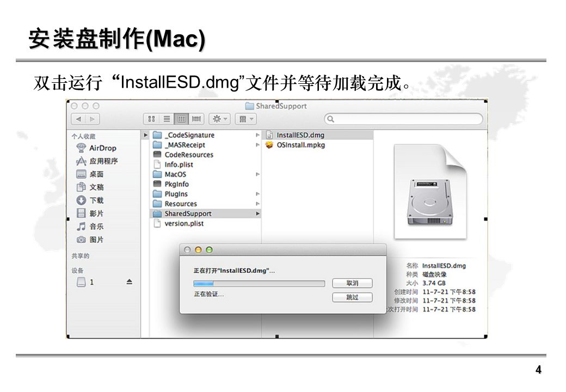The width and height of the screenshot is (566, 392).
Task: Open the gear Action dropdown menu
Action: (219, 119)
